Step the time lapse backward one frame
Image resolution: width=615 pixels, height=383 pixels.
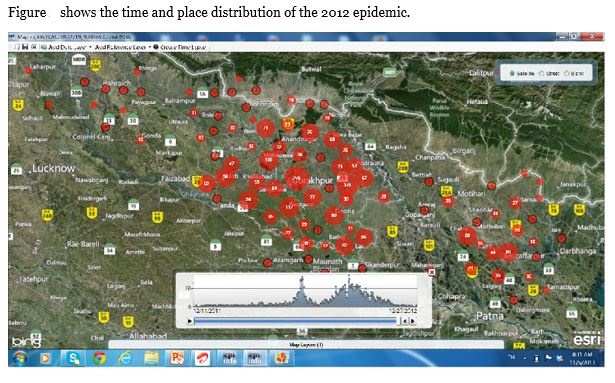[x=405, y=321]
